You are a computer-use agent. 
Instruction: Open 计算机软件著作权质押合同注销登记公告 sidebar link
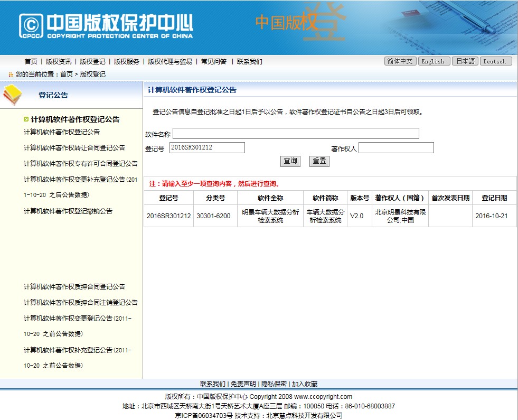pyautogui.click(x=81, y=303)
